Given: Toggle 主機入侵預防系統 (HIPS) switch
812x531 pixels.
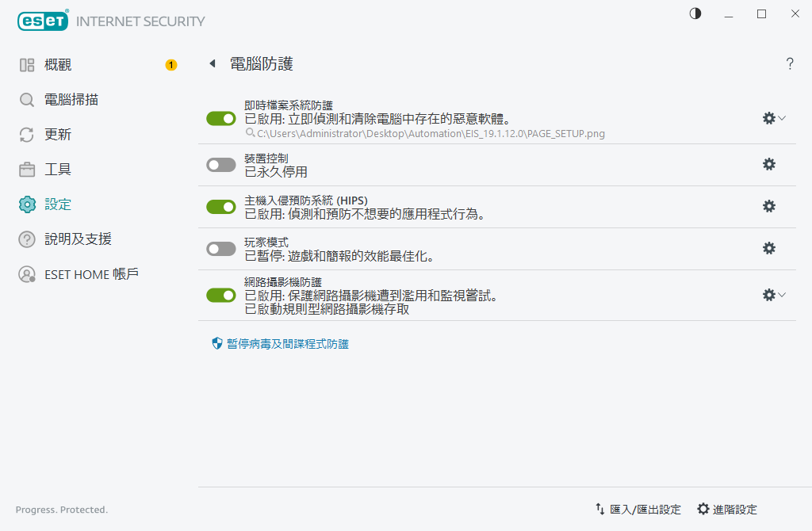Looking at the screenshot, I should pyautogui.click(x=221, y=207).
